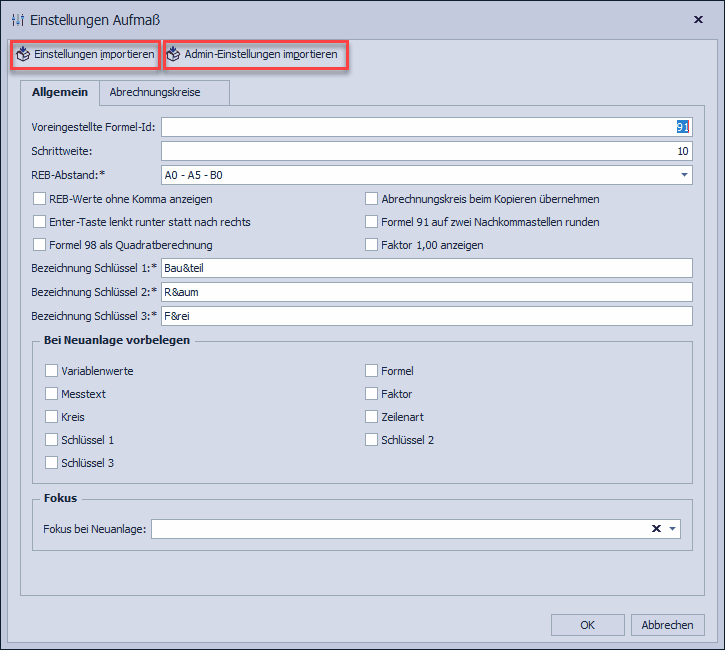Click the Abbrechen button
Image resolution: width=725 pixels, height=650 pixels.
pos(667,625)
